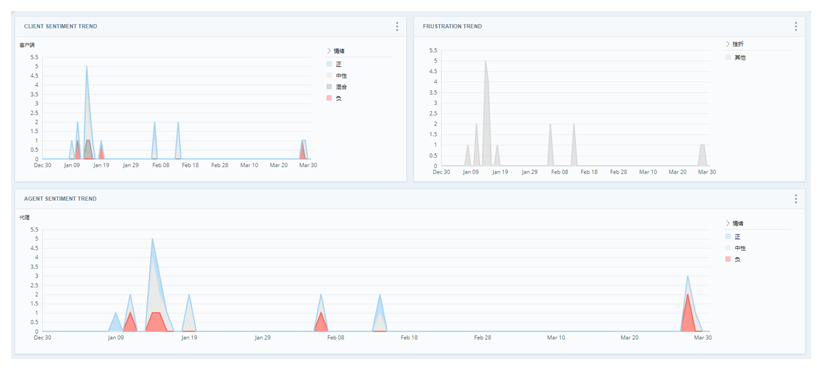Open Agent Sentiment Trend kebab menu
The width and height of the screenshot is (823, 371).
pyautogui.click(x=796, y=199)
